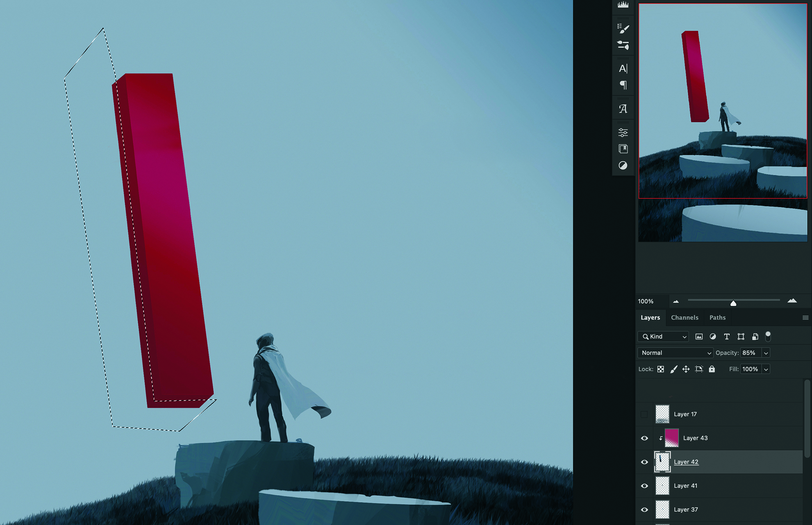The width and height of the screenshot is (812, 525).
Task: Click Layer 17 thumbnail
Action: pos(662,414)
